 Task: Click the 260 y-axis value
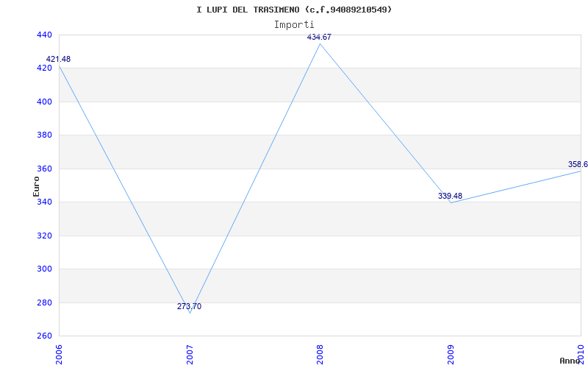[x=44, y=336]
